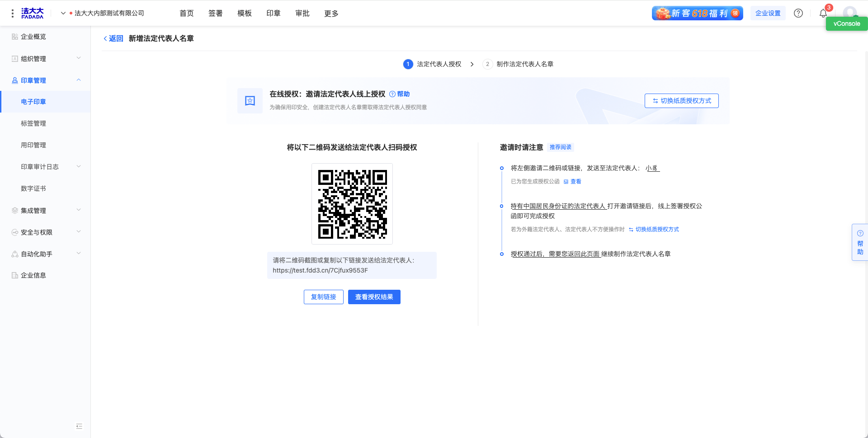Image resolution: width=868 pixels, height=438 pixels.
Task: Click 查看授权结果 button
Action: (x=374, y=297)
